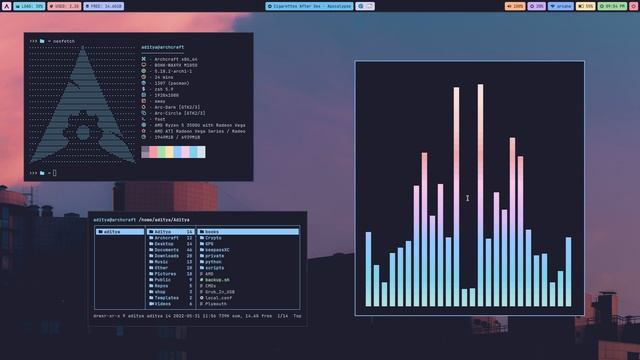
Task: Select the Desktop folder in ranger
Action: coord(170,244)
